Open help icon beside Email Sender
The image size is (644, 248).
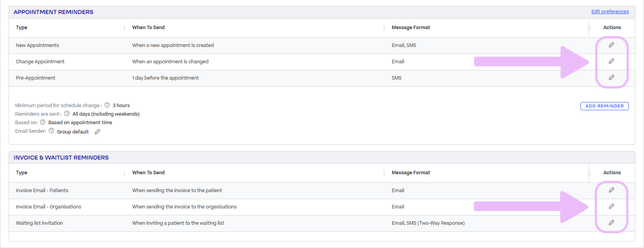(x=51, y=131)
